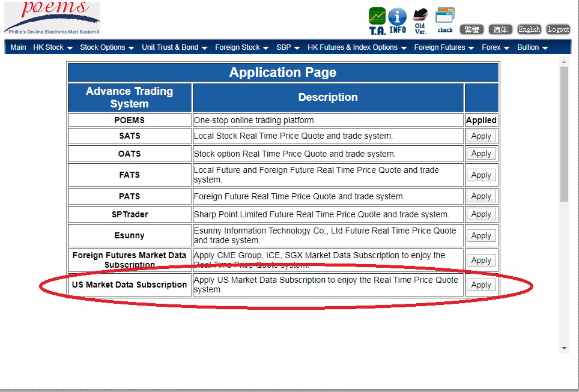Click the scrollbar down arrow
This screenshot has height=392, width=579.
click(x=564, y=348)
